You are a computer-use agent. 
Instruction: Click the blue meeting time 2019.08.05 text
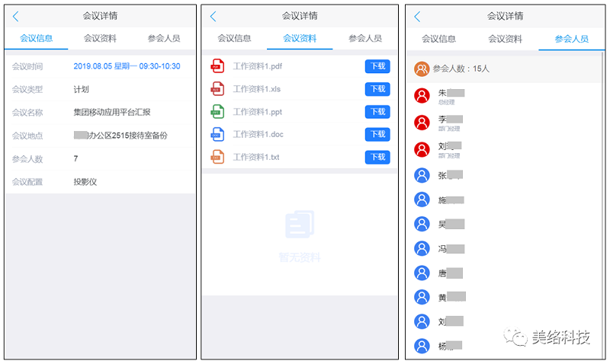click(127, 66)
